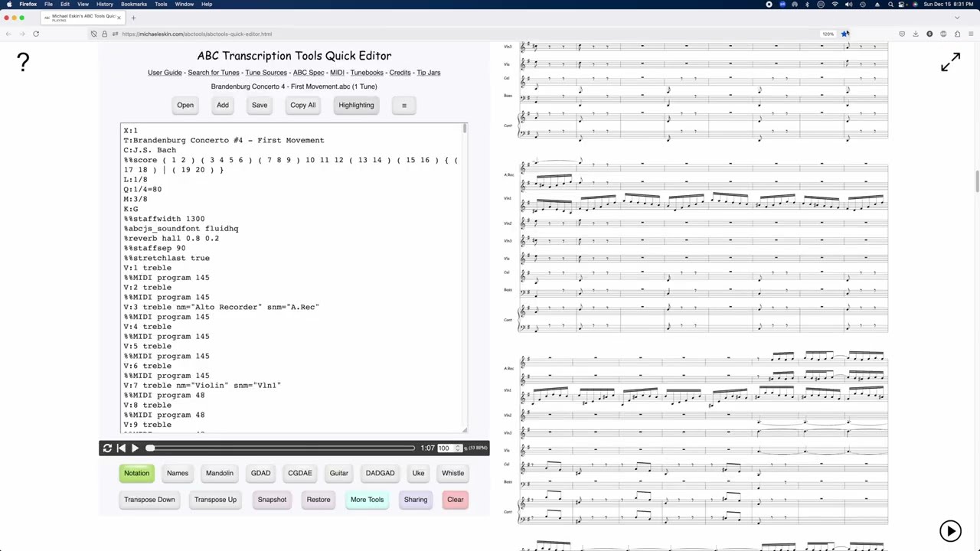Screen dimensions: 980x551
Task: Open the Bookmarks menu
Action: [134, 4]
